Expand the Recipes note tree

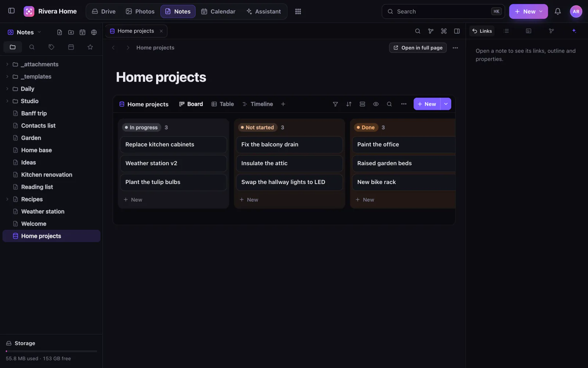[x=7, y=199]
